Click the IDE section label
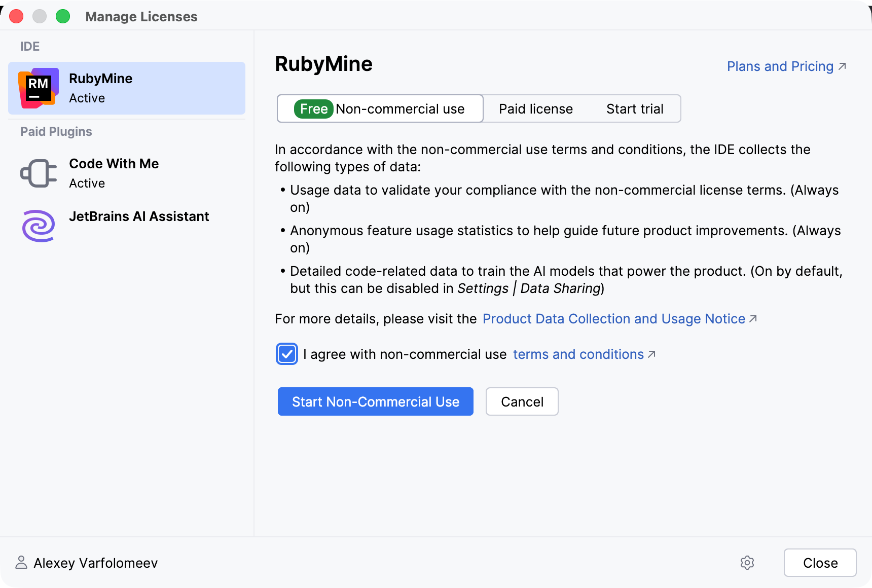872x588 pixels. pos(30,47)
